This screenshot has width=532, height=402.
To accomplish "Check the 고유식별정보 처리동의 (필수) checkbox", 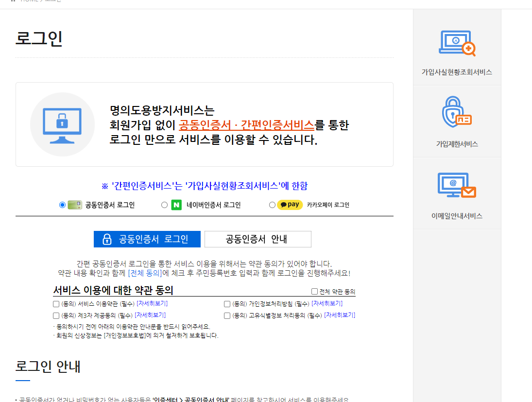I will point(227,315).
